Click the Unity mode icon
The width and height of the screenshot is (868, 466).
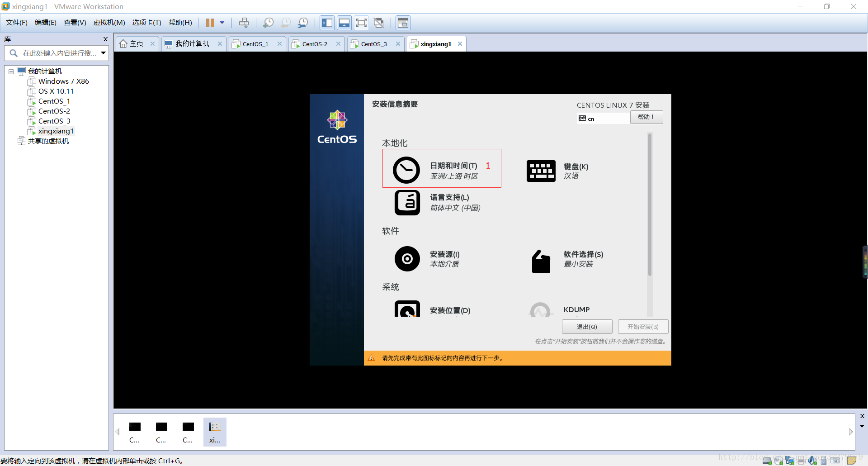click(379, 23)
